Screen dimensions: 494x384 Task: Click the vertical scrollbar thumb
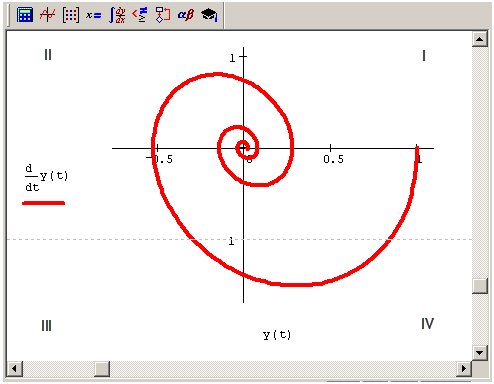click(480, 286)
